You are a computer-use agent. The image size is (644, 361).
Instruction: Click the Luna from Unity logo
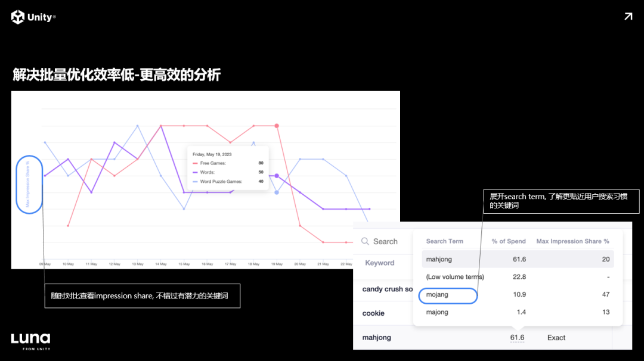click(x=31, y=342)
